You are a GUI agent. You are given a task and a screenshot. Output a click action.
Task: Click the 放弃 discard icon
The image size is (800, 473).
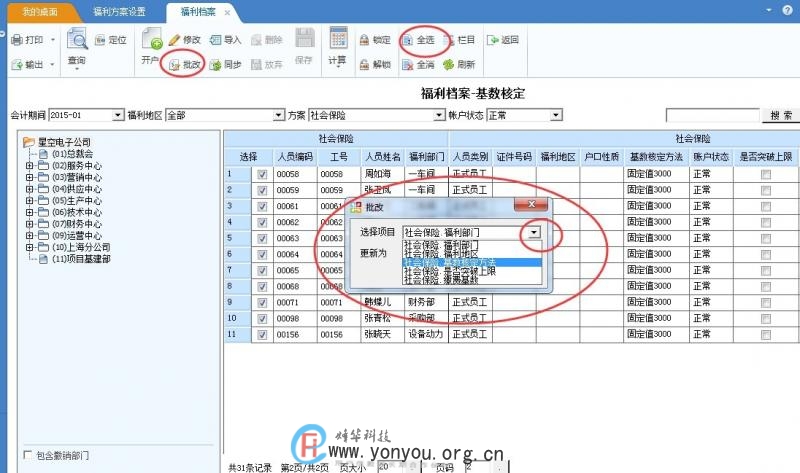[257, 65]
